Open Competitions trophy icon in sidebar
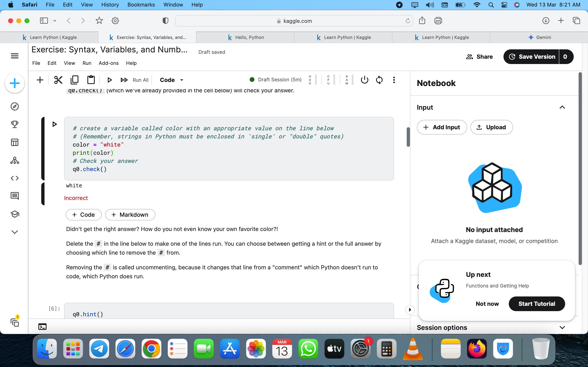The height and width of the screenshot is (367, 588). coord(14,124)
